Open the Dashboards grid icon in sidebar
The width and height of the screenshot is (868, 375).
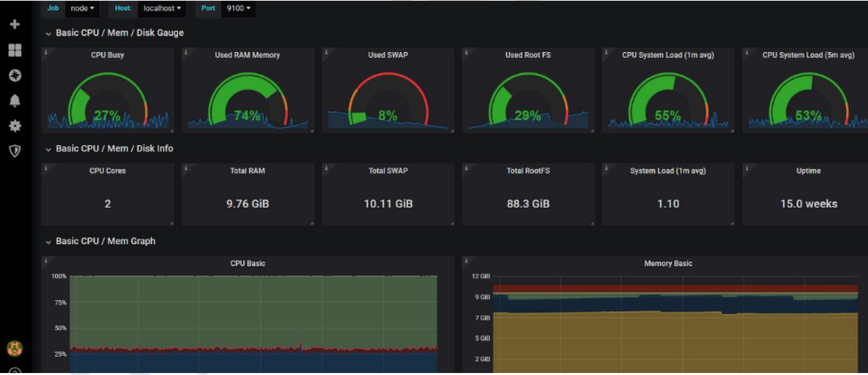tap(15, 50)
